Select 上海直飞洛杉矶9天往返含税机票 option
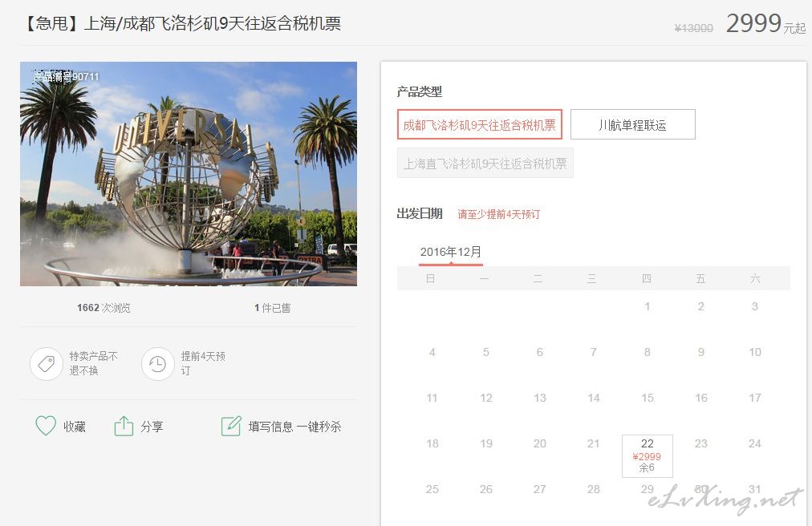812x526 pixels. click(485, 163)
